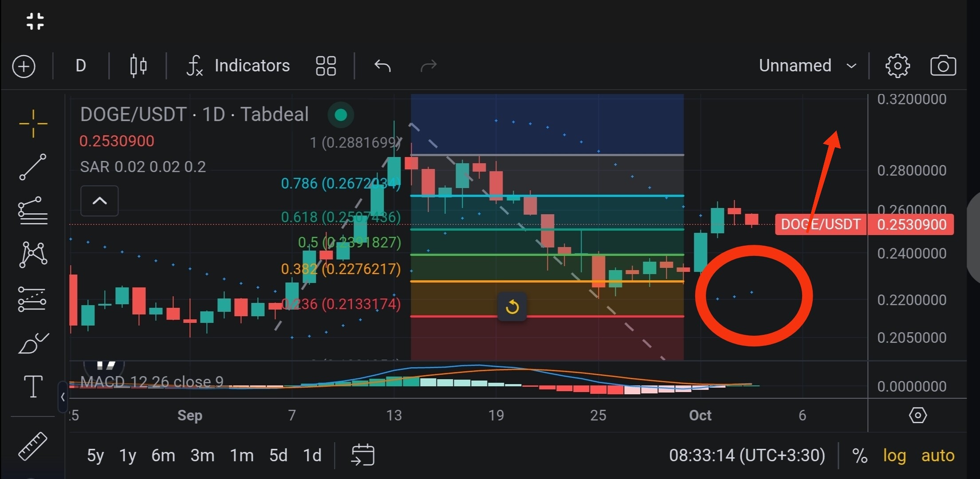Image resolution: width=980 pixels, height=479 pixels.
Task: Toggle auto scale mode
Action: (x=937, y=455)
